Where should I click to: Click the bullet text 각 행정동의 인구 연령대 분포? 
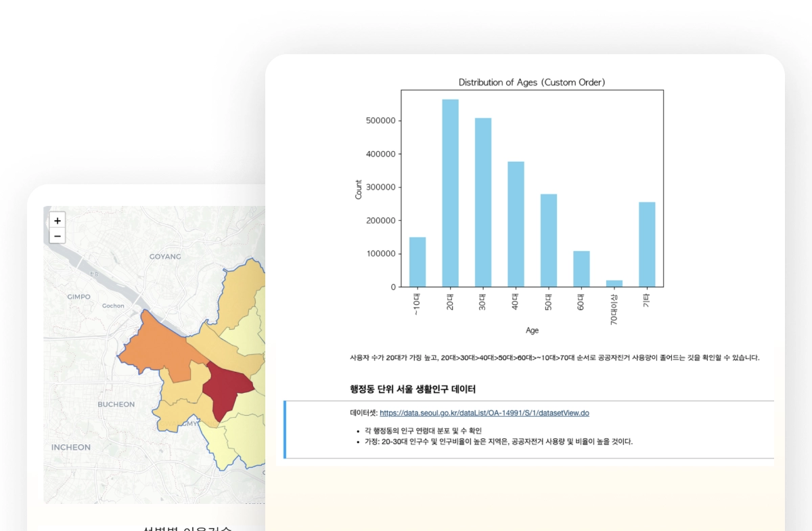pyautogui.click(x=423, y=431)
